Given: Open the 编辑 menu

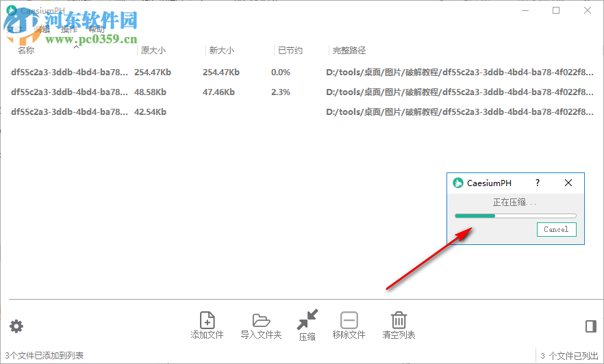Looking at the screenshot, I should [42, 29].
